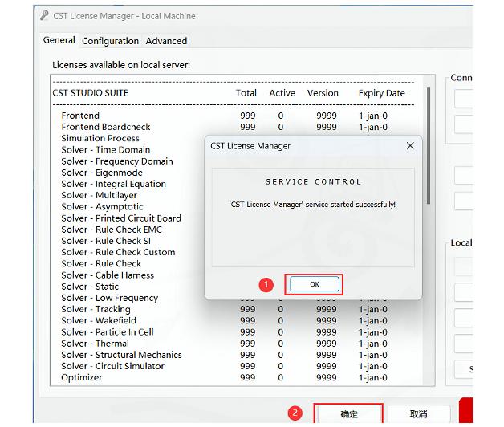Click the Active column header
Screen dimensions: 504x427
[282, 93]
